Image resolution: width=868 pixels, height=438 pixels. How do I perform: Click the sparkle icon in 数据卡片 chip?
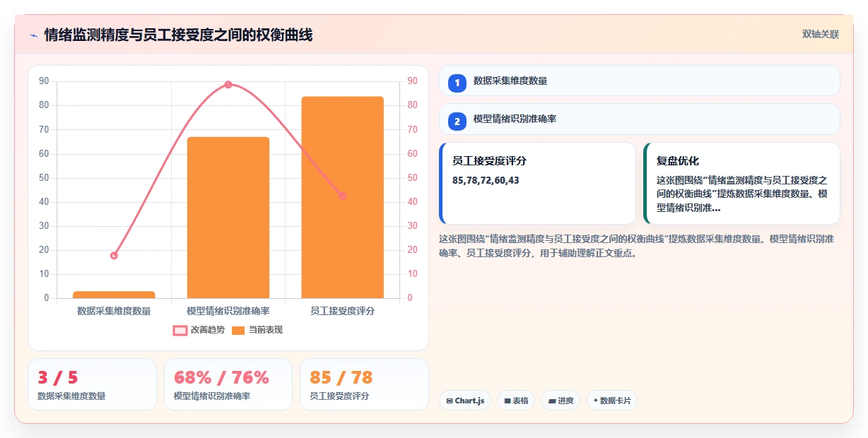pos(595,401)
